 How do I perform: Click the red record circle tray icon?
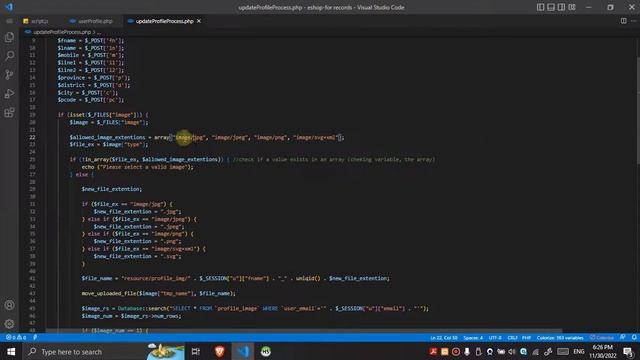[x=456, y=351]
